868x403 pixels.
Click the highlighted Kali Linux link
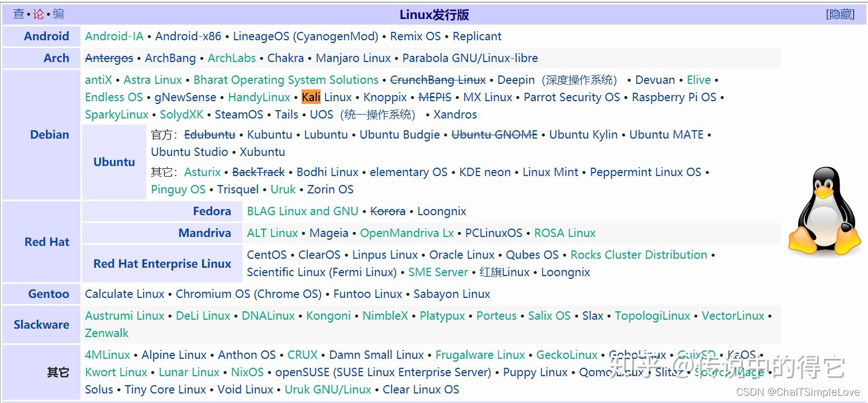pos(326,97)
